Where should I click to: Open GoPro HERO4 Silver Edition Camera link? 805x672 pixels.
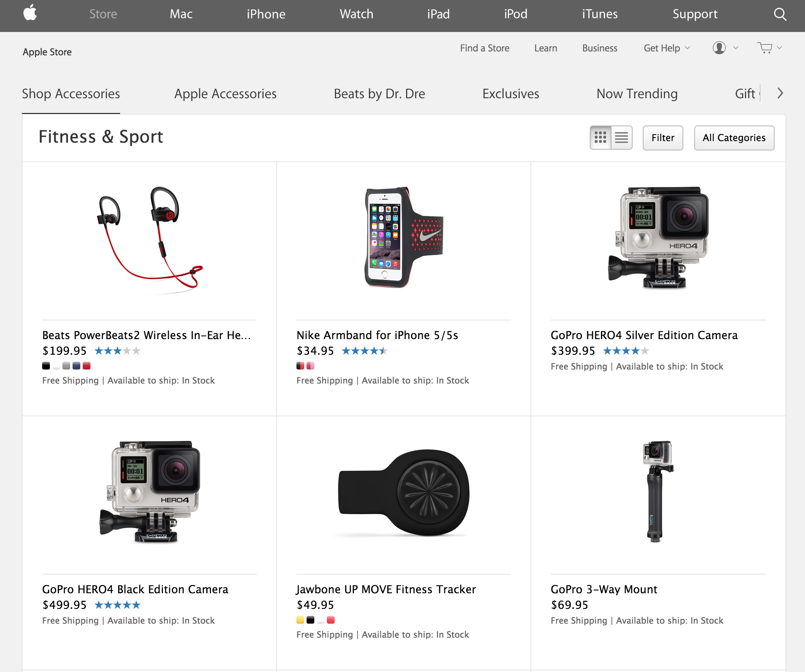[644, 335]
